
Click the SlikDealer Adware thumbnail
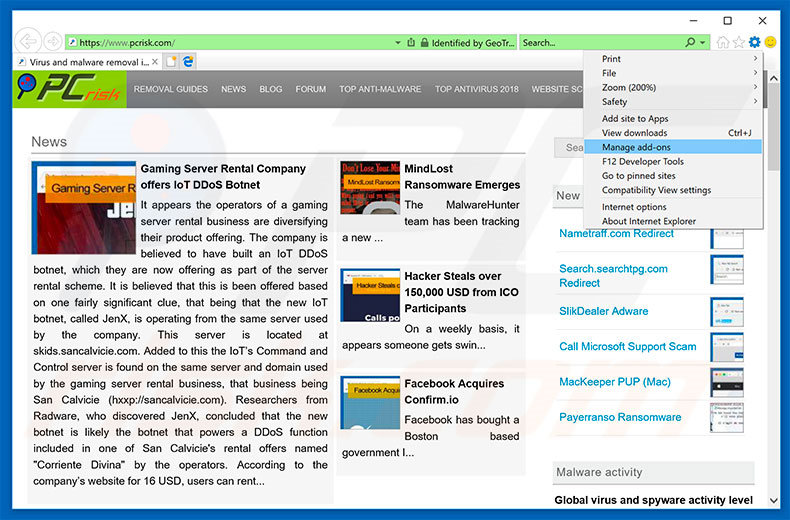tap(727, 312)
